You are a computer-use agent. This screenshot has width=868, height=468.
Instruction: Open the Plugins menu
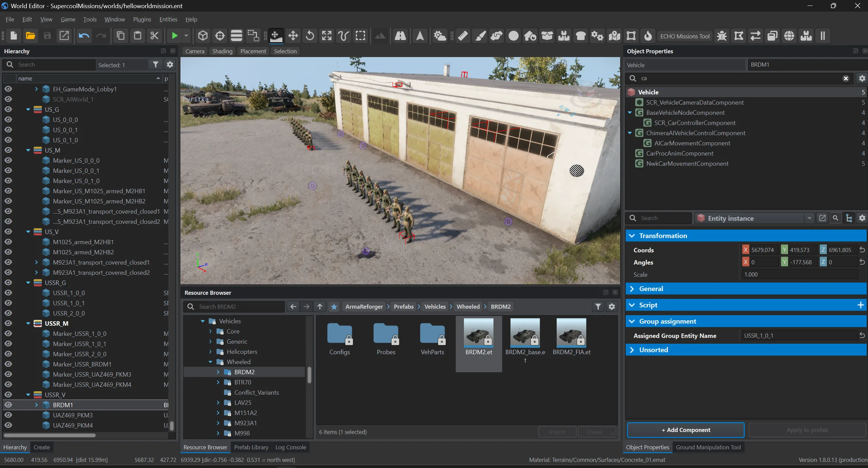(x=142, y=19)
